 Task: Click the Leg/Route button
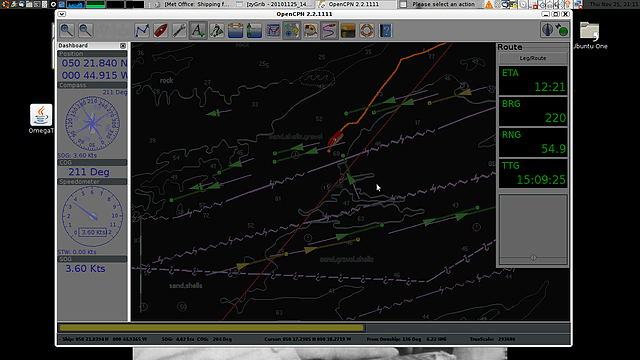(x=533, y=58)
